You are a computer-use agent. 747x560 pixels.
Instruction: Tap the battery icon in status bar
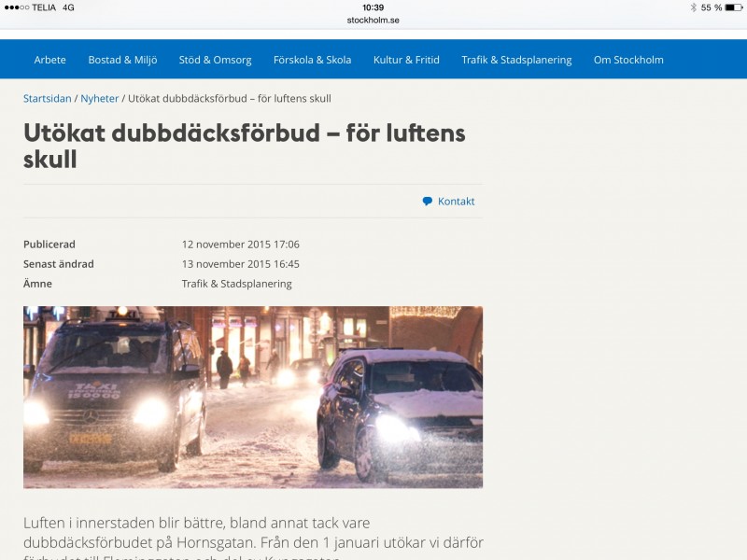pos(734,7)
